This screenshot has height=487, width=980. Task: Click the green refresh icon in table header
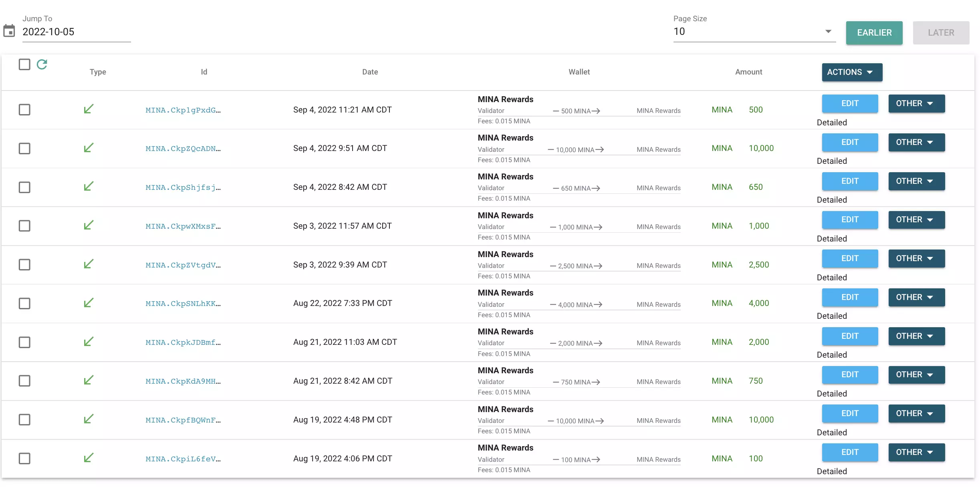[42, 64]
